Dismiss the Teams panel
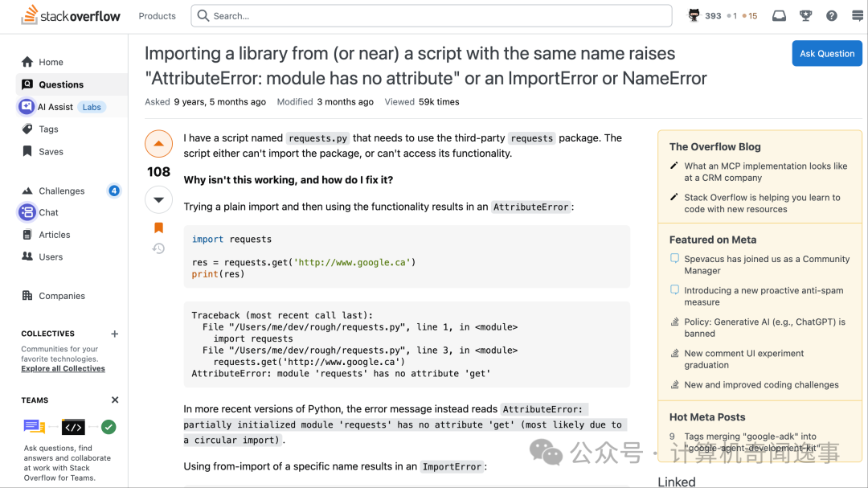This screenshot has width=868, height=488. click(115, 400)
